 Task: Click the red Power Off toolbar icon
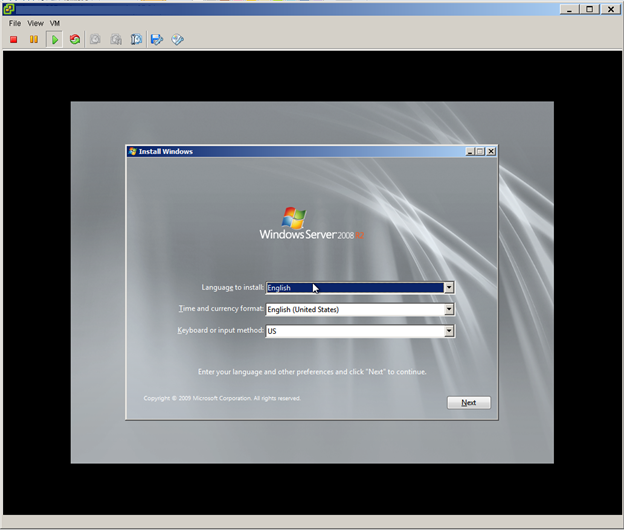coord(14,39)
